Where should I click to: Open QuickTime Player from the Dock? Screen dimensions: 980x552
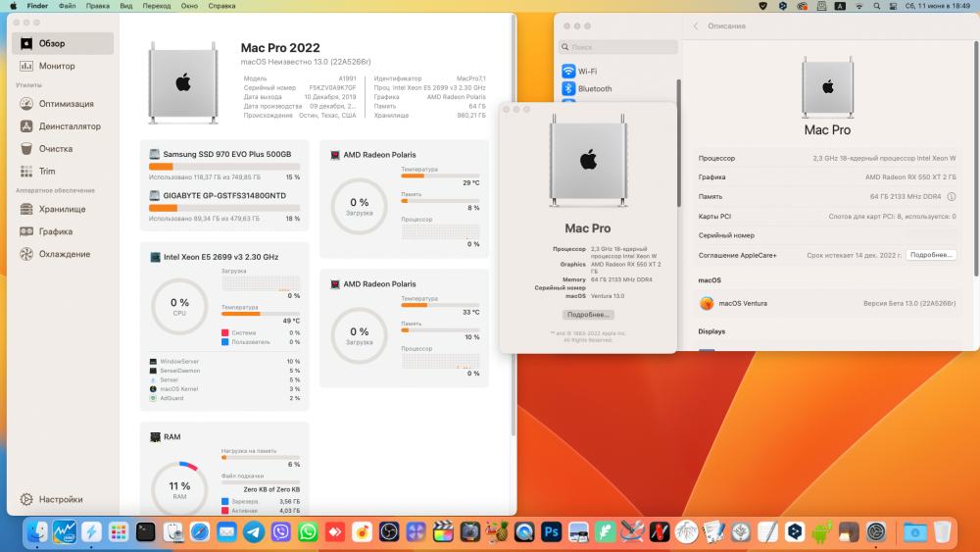click(523, 532)
